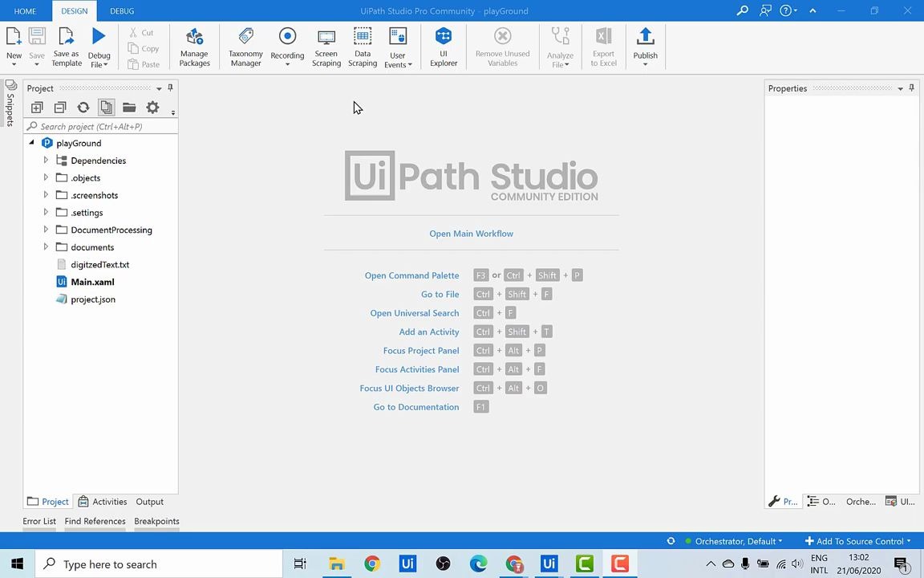
Task: Start Data Scraping
Action: click(x=362, y=46)
